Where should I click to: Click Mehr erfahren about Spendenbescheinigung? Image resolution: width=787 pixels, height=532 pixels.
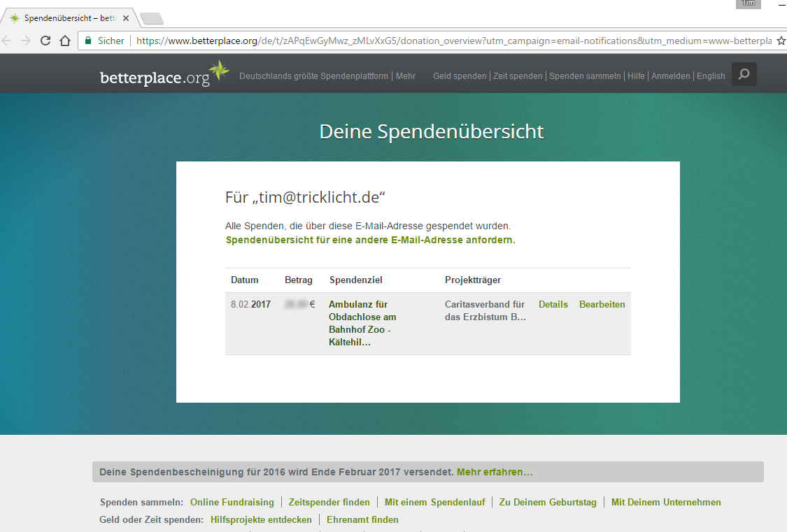point(495,473)
